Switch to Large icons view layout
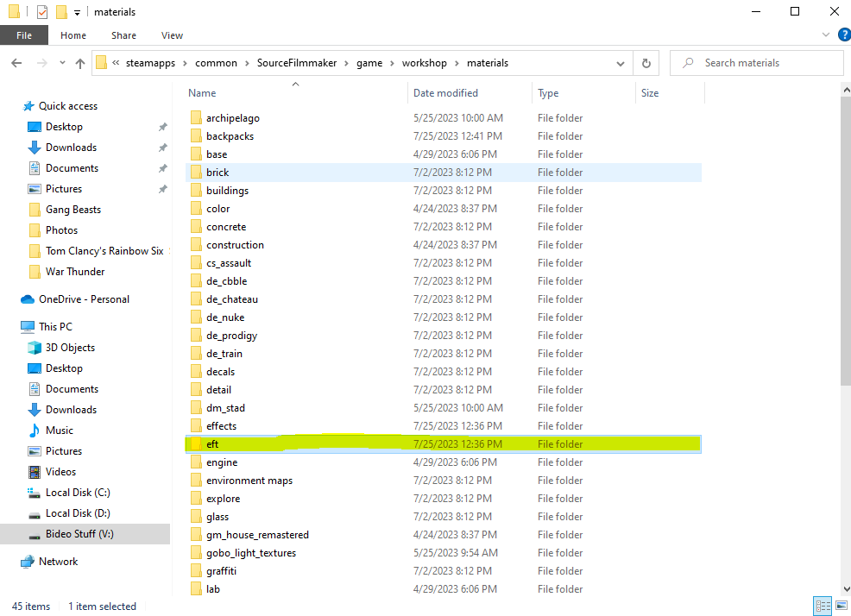 click(x=842, y=606)
